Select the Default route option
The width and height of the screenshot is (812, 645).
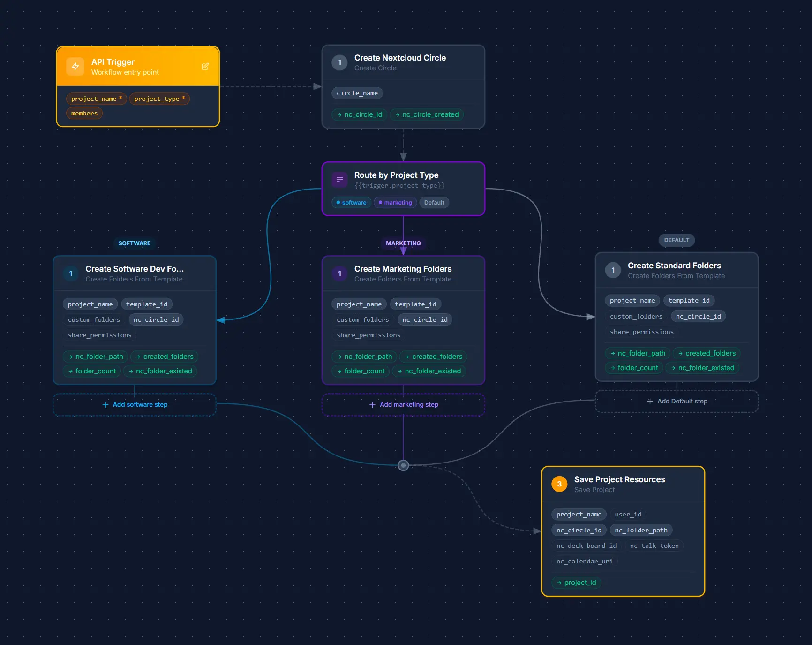(x=434, y=202)
